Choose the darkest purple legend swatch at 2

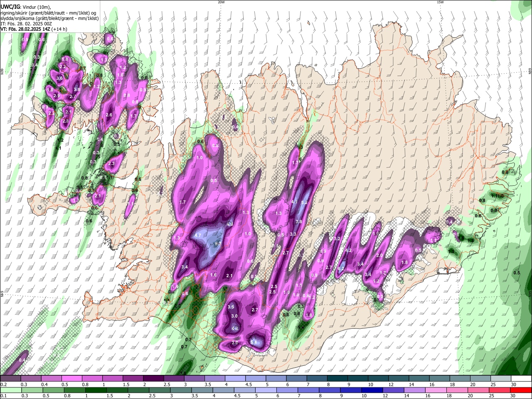pos(153,379)
